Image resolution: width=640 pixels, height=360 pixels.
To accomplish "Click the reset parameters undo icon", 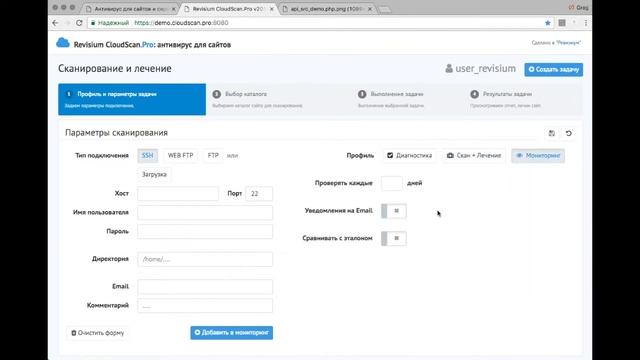I will tap(569, 133).
